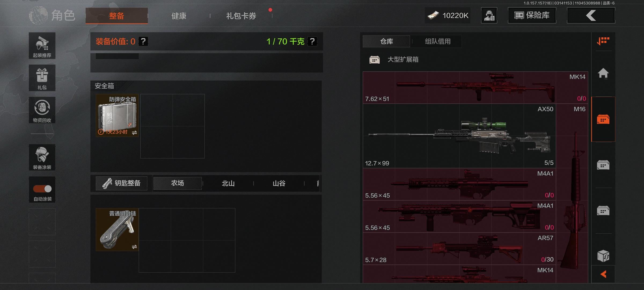Screen dimensions: 644x290
Task: Open the cube icon in the right sidebar
Action: coord(603,256)
